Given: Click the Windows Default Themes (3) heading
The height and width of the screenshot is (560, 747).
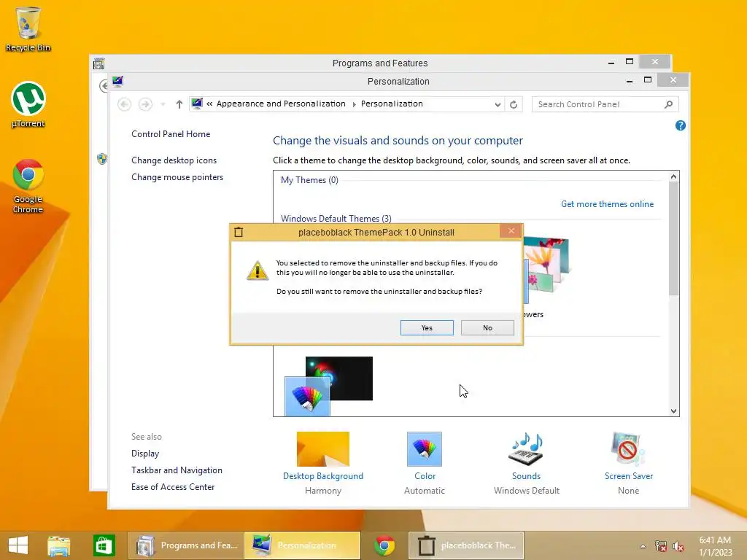Looking at the screenshot, I should [336, 218].
